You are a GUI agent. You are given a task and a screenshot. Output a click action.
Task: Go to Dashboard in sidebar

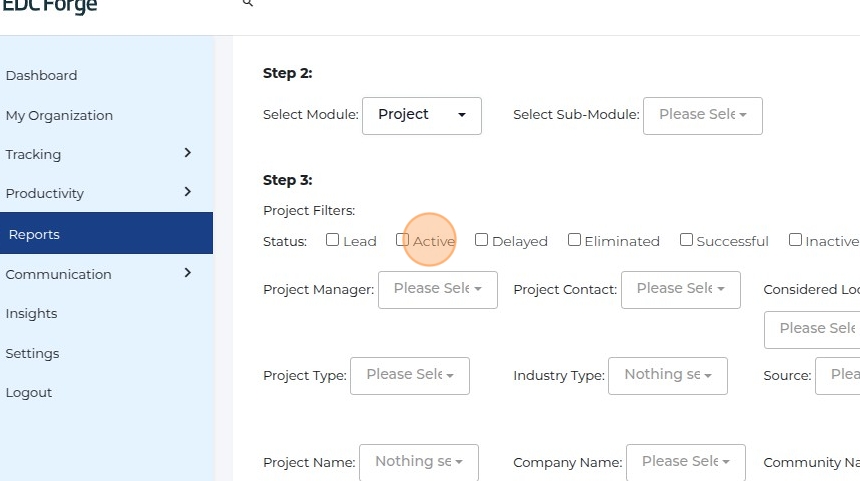coord(41,75)
